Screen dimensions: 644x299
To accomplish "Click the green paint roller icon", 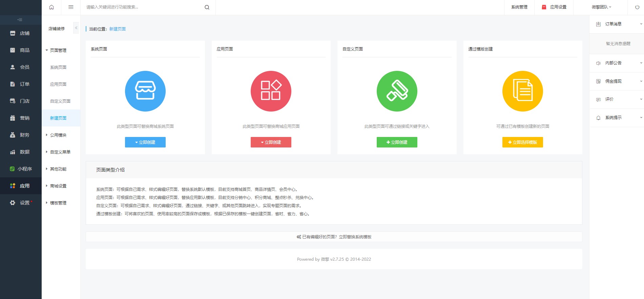I will [397, 91].
